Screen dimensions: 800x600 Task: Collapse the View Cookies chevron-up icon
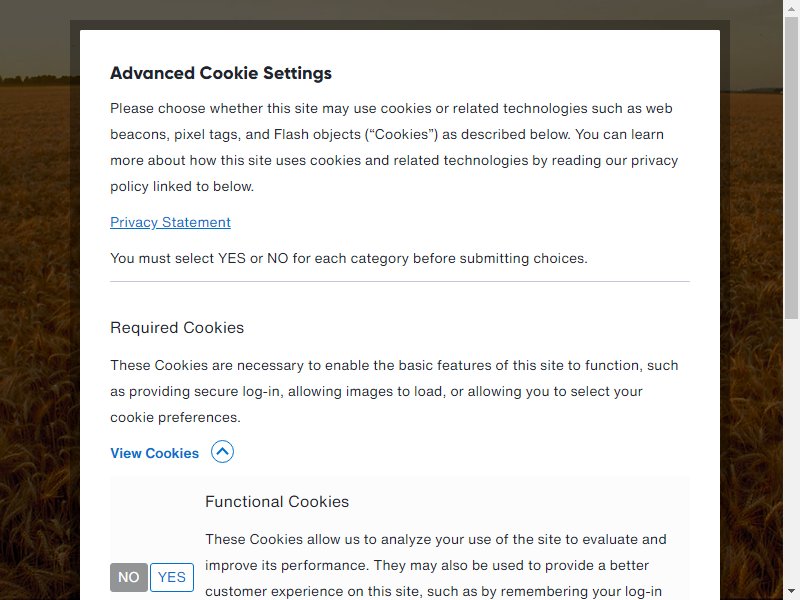[x=222, y=452]
